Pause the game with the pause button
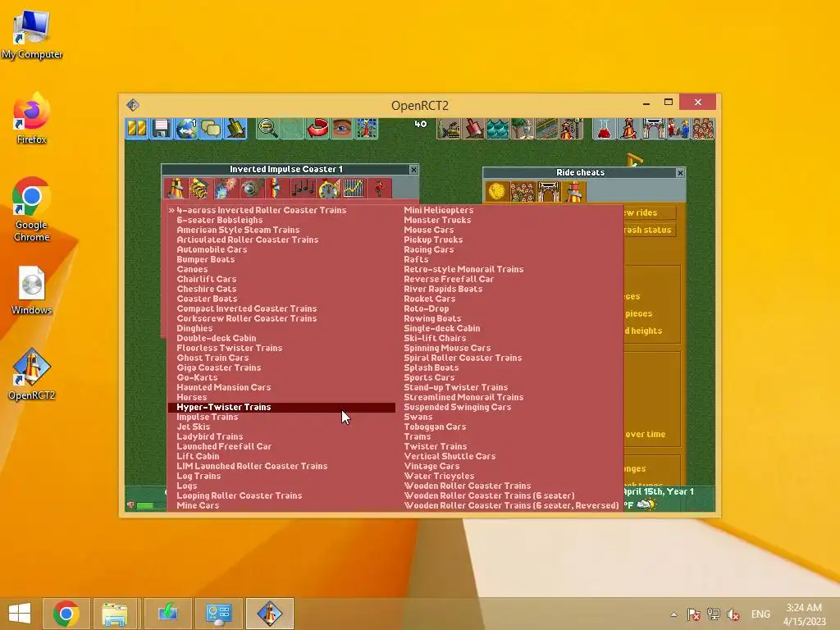Image resolution: width=840 pixels, height=630 pixels. click(137, 129)
